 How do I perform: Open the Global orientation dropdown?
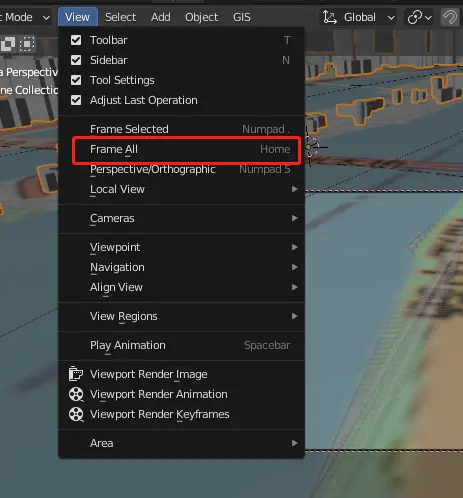358,17
